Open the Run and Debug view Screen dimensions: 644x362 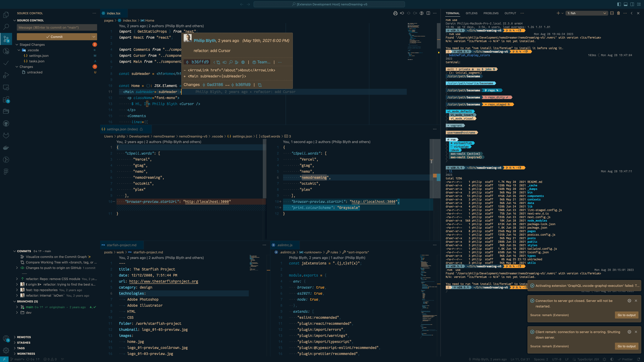(x=6, y=75)
